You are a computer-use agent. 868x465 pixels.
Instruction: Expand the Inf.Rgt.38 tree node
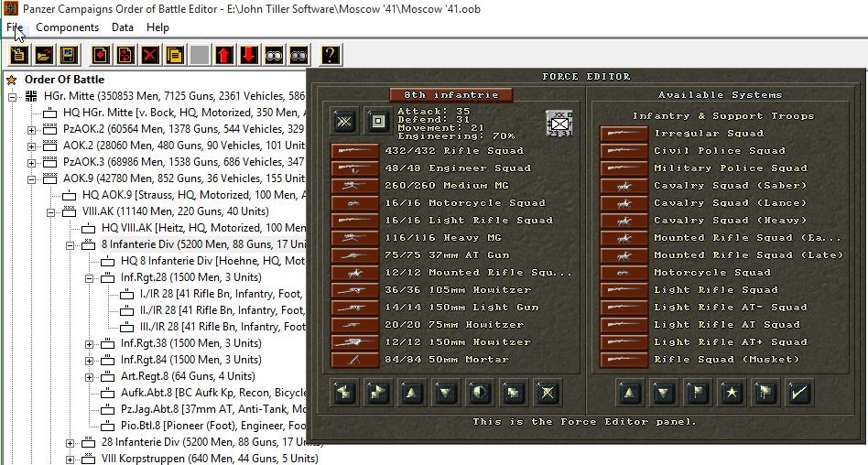click(x=91, y=344)
